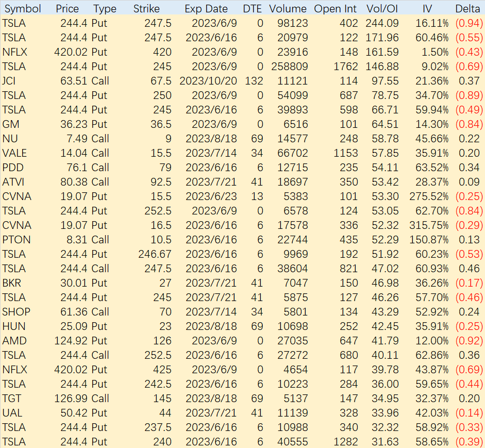Click the delta value 0.09
485x448 pixels.
(x=469, y=182)
